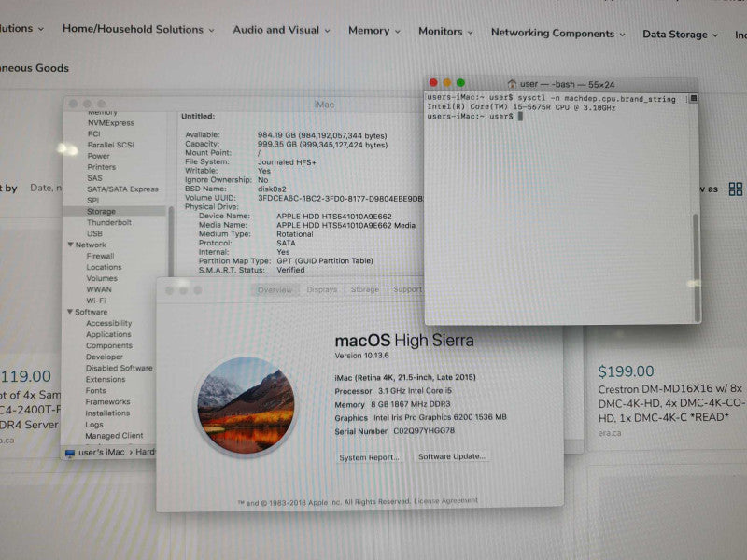Open the Monitors menu dropdown

(x=445, y=32)
